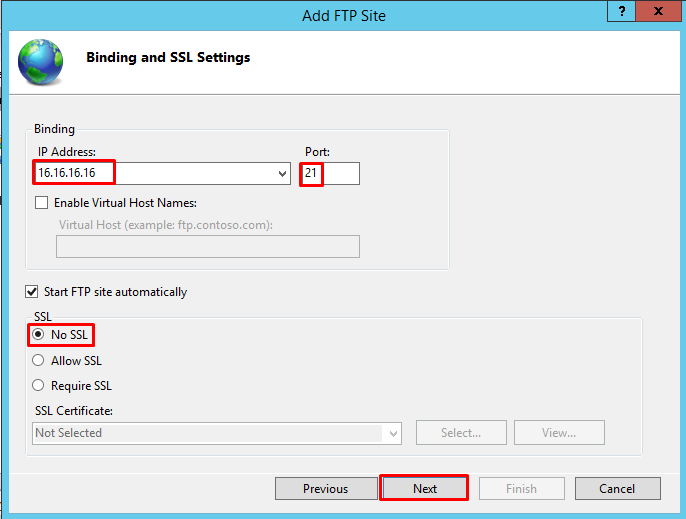Enable Virtual Host Names checkbox

[x=42, y=203]
